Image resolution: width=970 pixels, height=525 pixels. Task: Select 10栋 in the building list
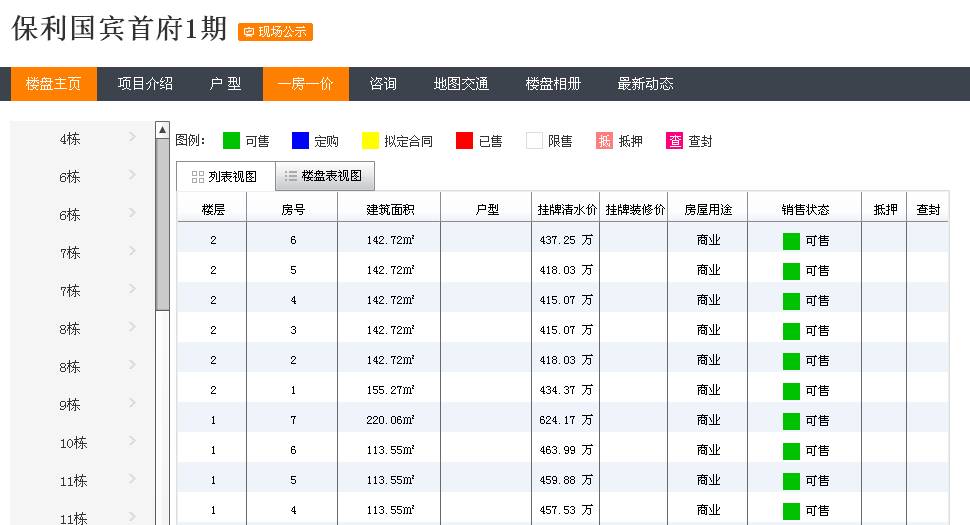tap(74, 443)
